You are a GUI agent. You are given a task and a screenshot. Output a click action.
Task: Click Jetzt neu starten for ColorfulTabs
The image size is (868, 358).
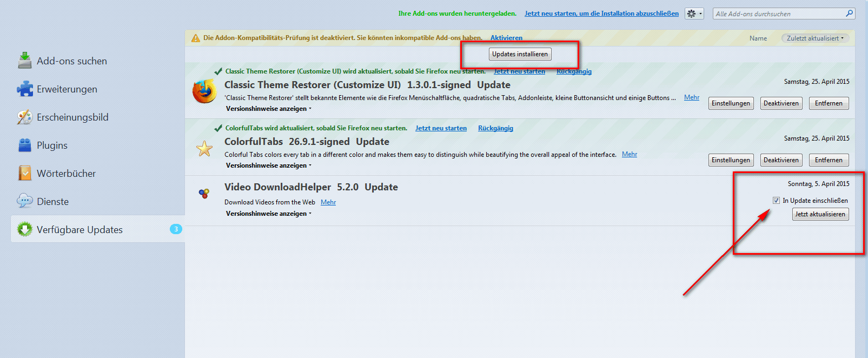(x=441, y=128)
